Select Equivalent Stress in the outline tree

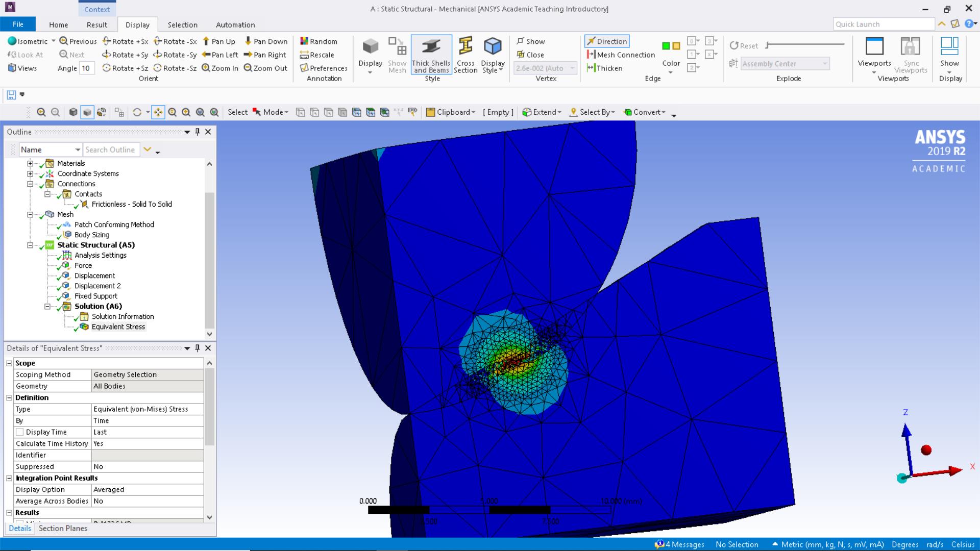point(118,327)
